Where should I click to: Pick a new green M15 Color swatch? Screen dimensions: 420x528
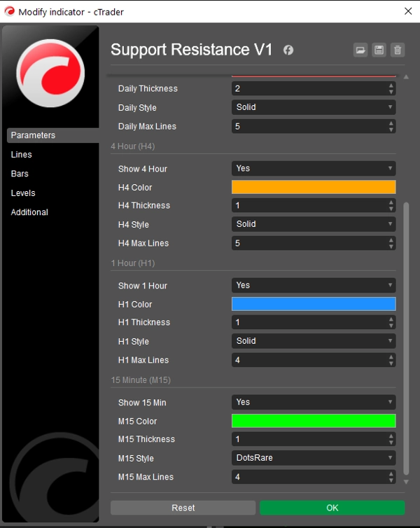coord(314,421)
